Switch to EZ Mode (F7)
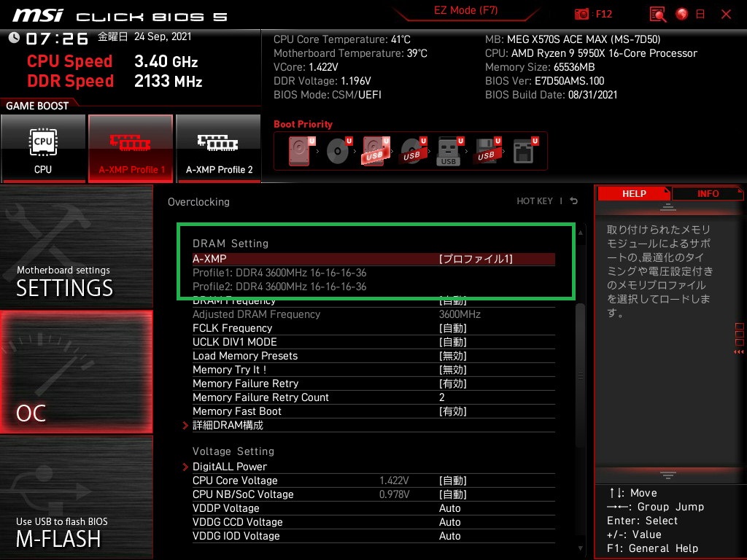 (465, 10)
